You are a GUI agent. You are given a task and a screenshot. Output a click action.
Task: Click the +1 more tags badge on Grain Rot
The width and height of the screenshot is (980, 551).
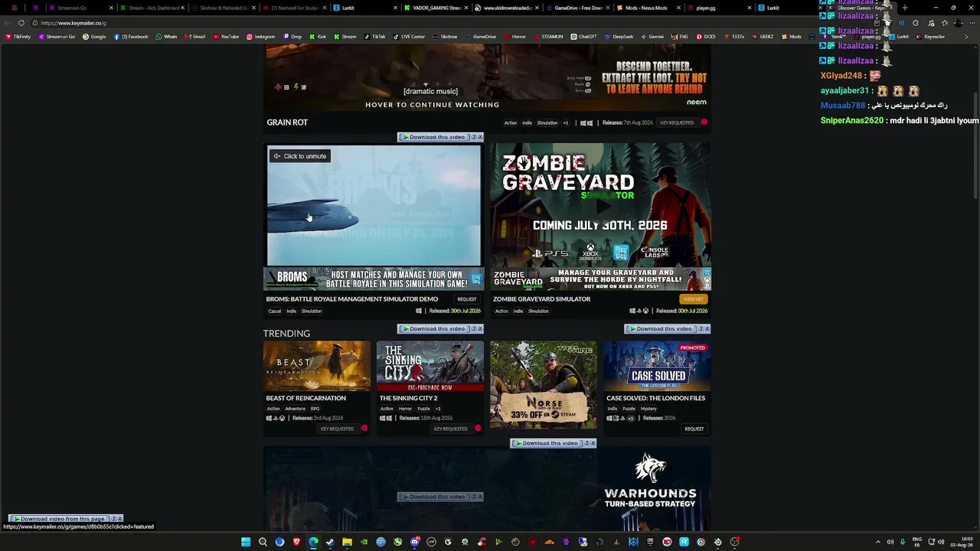click(x=566, y=122)
